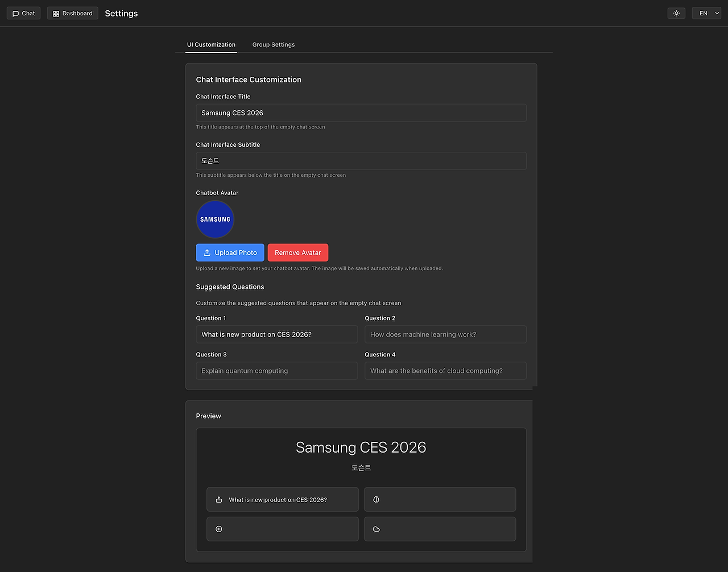
Task: Switch to the UI Customization tab
Action: coord(211,44)
